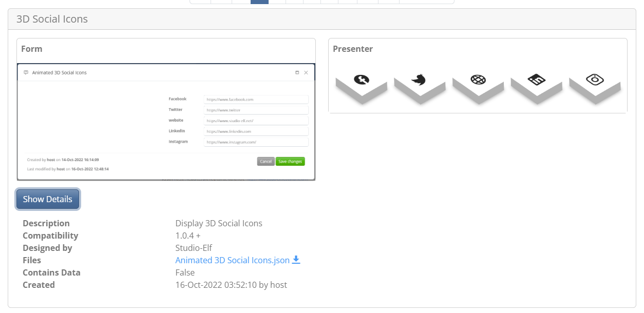Switch to the highlighted blue tab at the top
The image size is (644, 313).
tap(259, 2)
